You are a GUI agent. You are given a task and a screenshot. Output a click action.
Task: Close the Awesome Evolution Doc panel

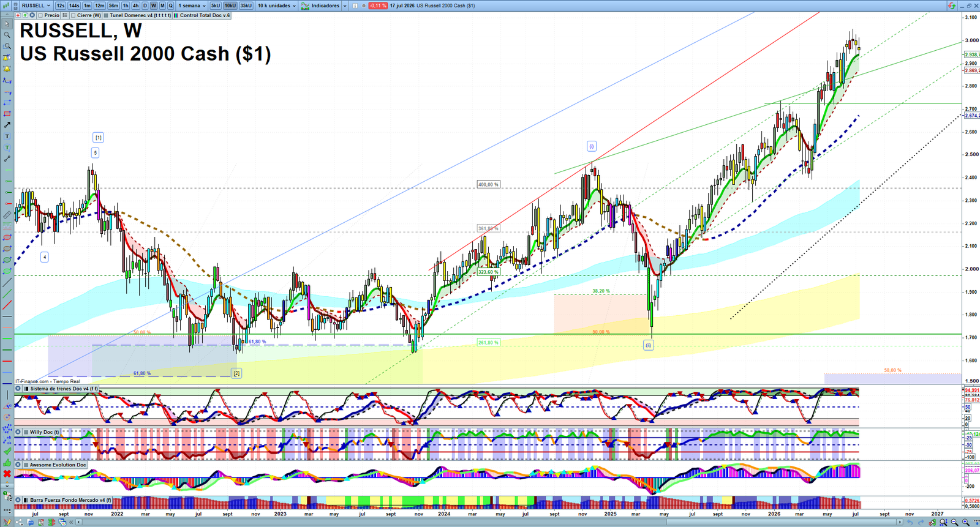pyautogui.click(x=18, y=465)
